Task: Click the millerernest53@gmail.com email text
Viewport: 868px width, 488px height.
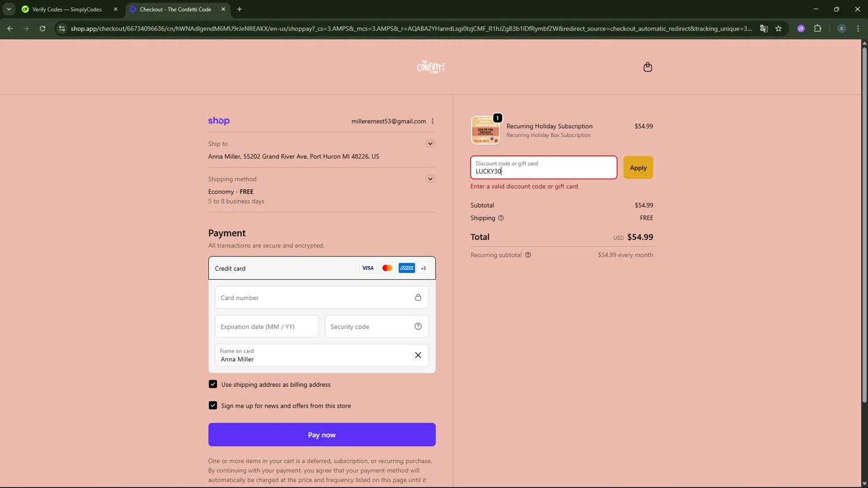Action: click(388, 121)
